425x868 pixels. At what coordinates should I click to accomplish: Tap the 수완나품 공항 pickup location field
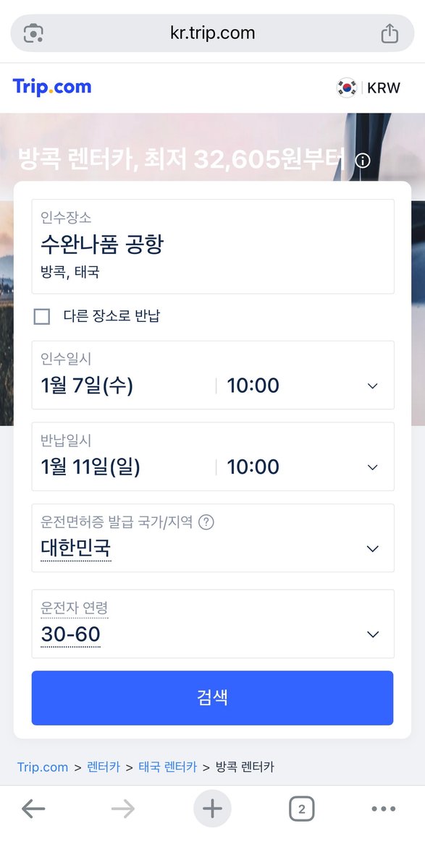click(212, 246)
